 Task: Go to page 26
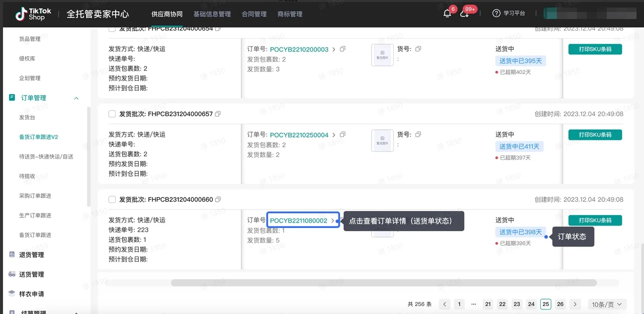pos(560,304)
